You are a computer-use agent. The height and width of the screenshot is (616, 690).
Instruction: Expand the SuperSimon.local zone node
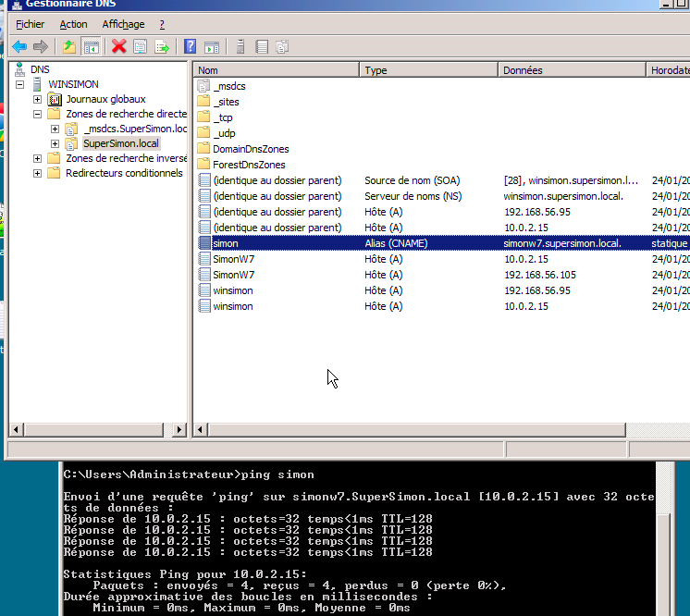point(55,144)
